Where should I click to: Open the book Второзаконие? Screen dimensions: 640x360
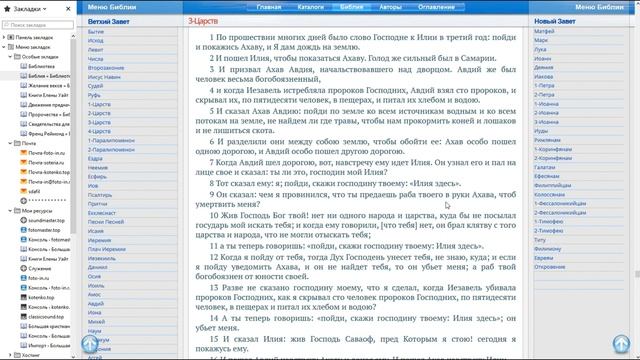106,68
